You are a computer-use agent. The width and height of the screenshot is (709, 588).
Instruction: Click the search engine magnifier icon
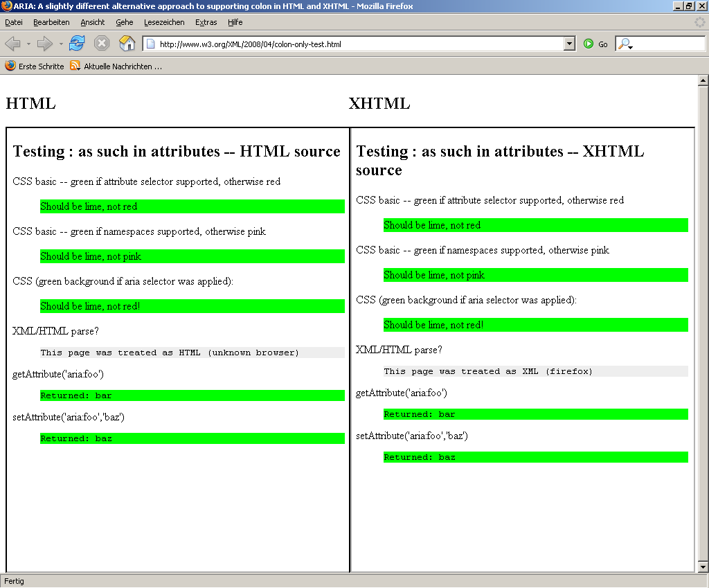pyautogui.click(x=625, y=44)
